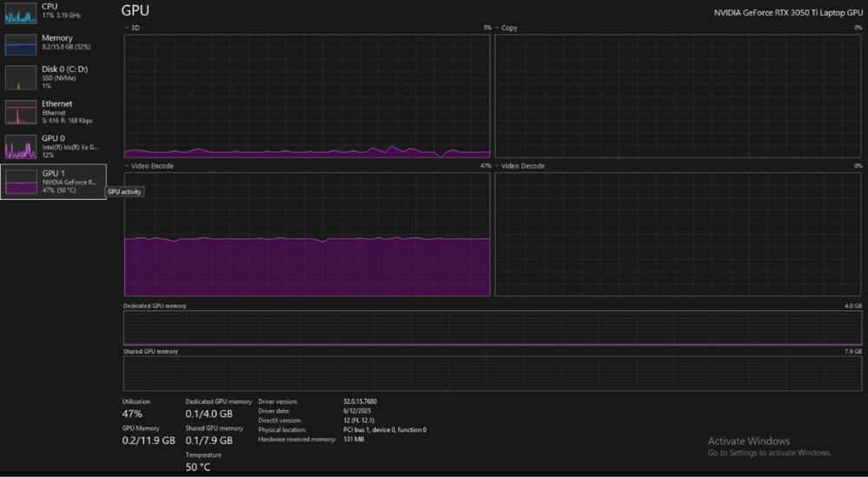Screen dimensions: 868x477
Task: Click the 7.9 GB shared memory maximum label
Action: click(x=853, y=351)
